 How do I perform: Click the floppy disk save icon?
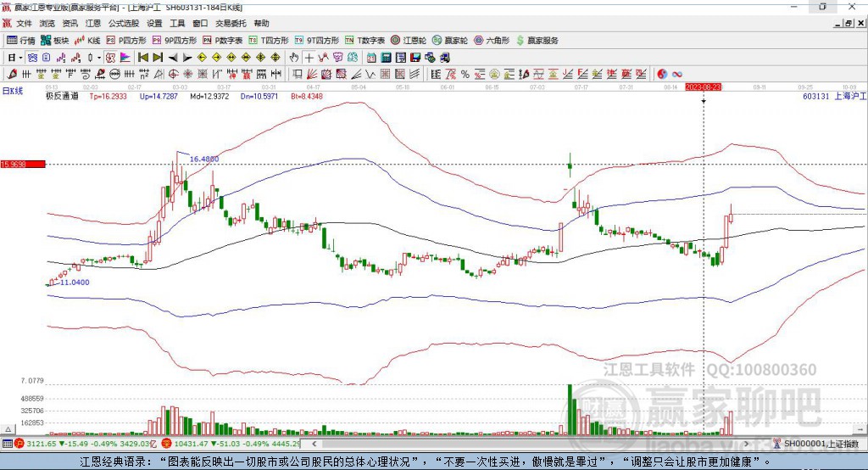415,58
